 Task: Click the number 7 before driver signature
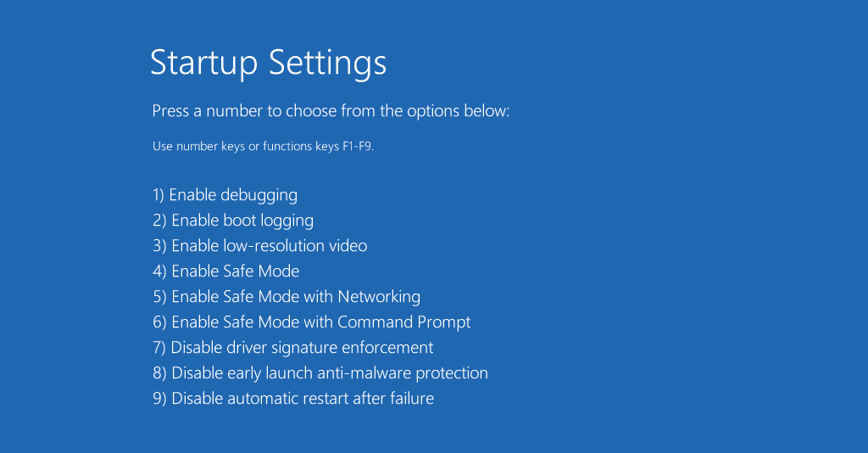tap(159, 348)
